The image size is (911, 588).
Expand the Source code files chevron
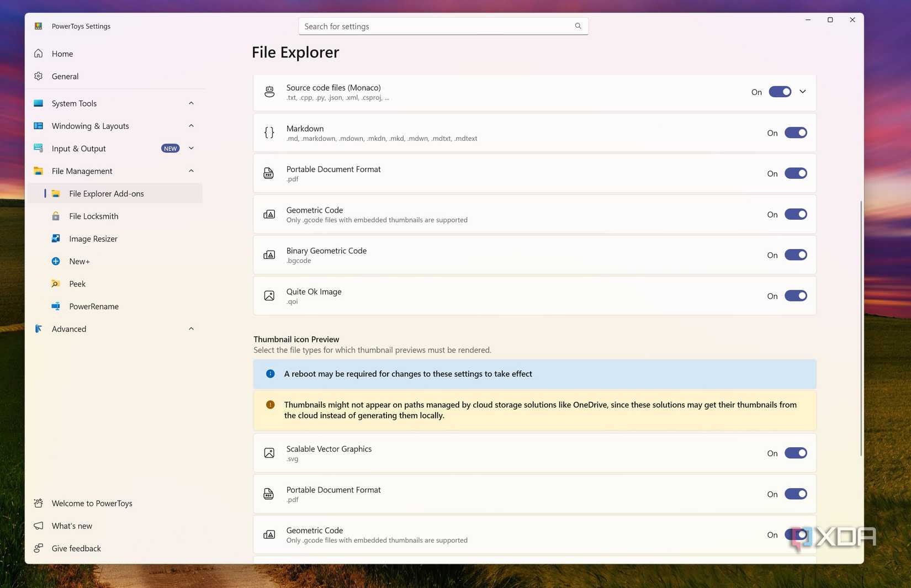click(x=803, y=92)
